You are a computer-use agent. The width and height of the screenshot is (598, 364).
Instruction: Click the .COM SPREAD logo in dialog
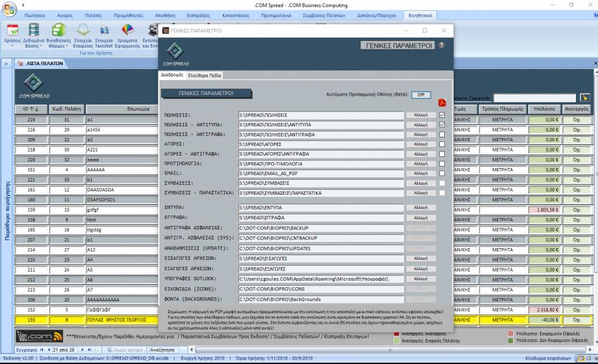coord(175,54)
